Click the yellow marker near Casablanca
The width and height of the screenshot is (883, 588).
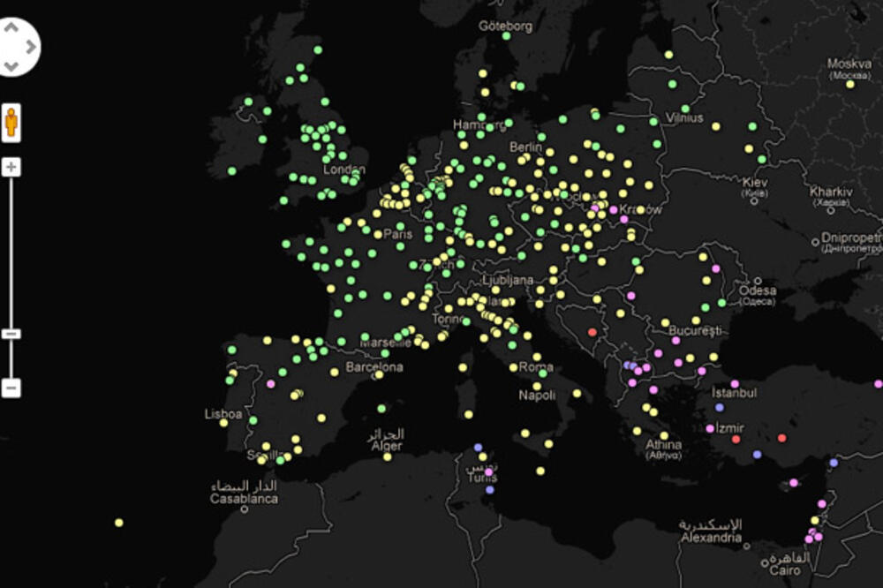pyautogui.click(x=121, y=521)
